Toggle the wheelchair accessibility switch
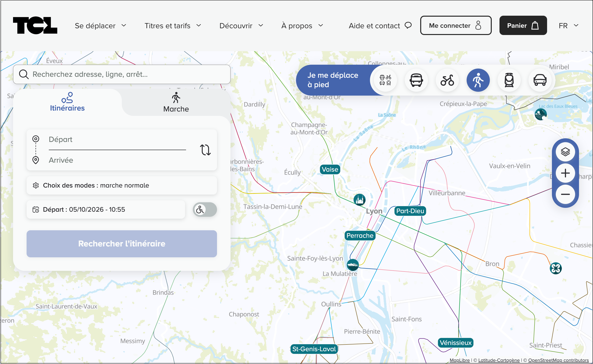 (x=205, y=210)
